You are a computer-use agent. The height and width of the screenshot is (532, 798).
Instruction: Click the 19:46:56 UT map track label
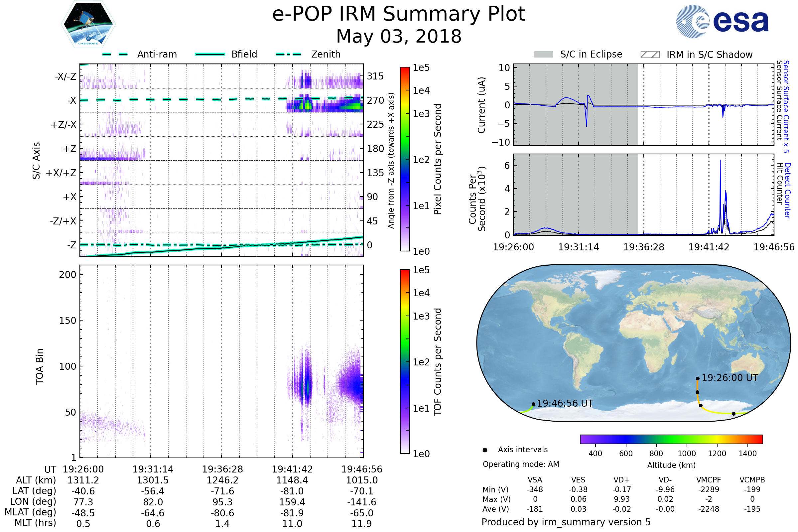coord(565,403)
